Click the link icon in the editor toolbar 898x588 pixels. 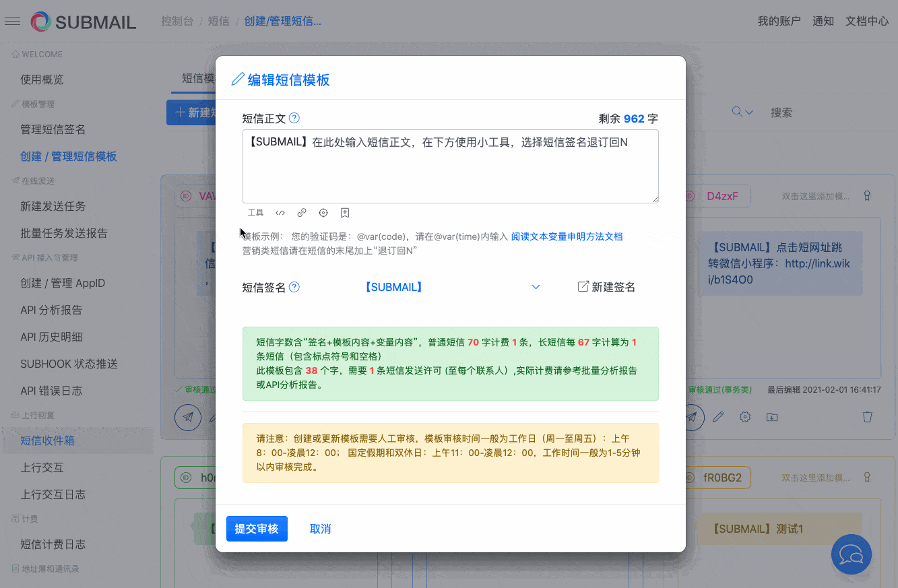click(x=301, y=212)
